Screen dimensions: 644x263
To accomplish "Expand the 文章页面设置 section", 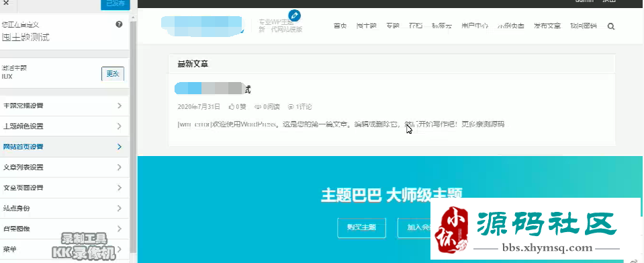I will tap(65, 188).
